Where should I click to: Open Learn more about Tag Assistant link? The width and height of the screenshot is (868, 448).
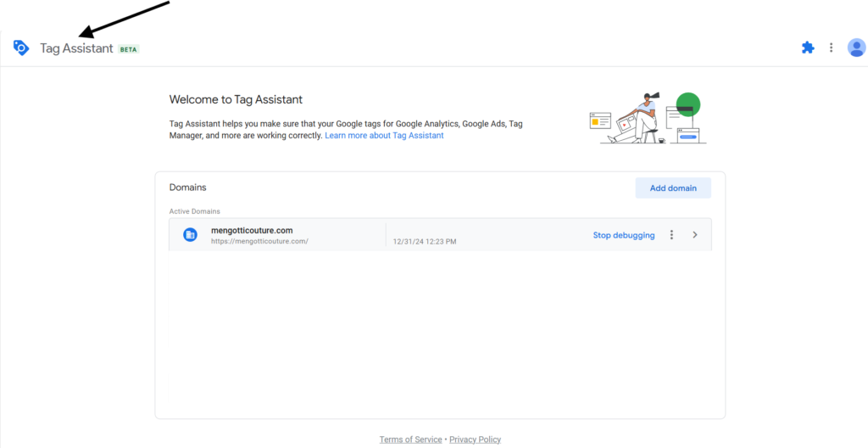[384, 135]
